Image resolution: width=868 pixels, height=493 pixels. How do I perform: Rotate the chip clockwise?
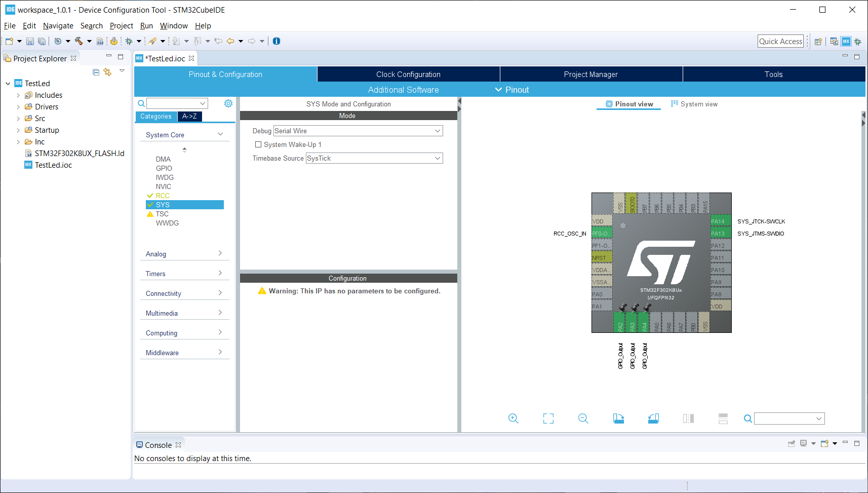click(618, 419)
